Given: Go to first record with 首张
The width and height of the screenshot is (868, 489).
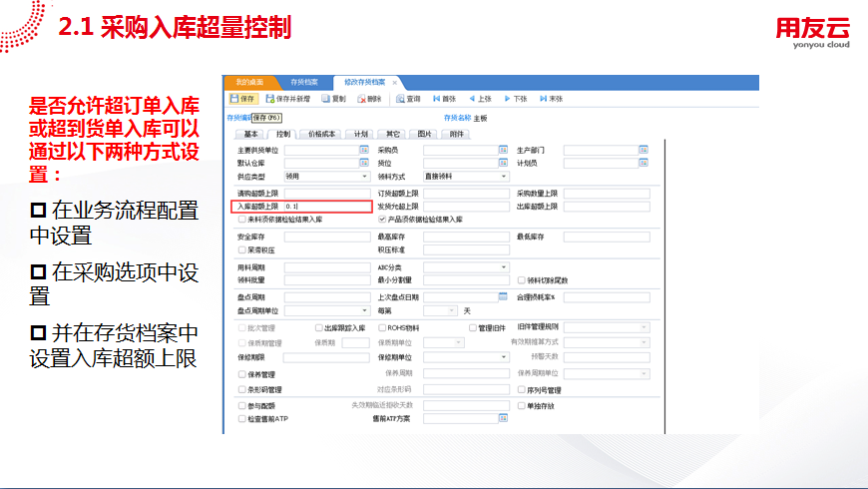Looking at the screenshot, I should (445, 99).
